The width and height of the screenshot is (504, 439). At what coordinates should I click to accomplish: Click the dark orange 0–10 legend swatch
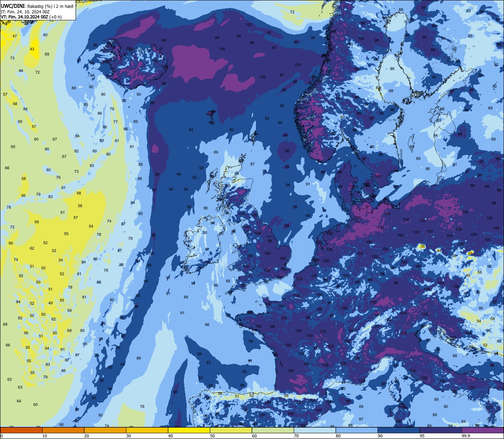[21, 430]
